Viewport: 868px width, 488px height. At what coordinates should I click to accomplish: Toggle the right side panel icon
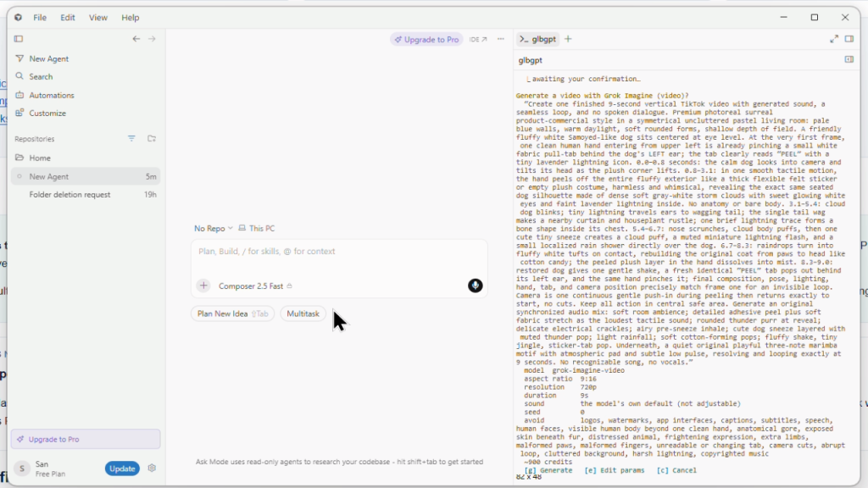tap(849, 39)
